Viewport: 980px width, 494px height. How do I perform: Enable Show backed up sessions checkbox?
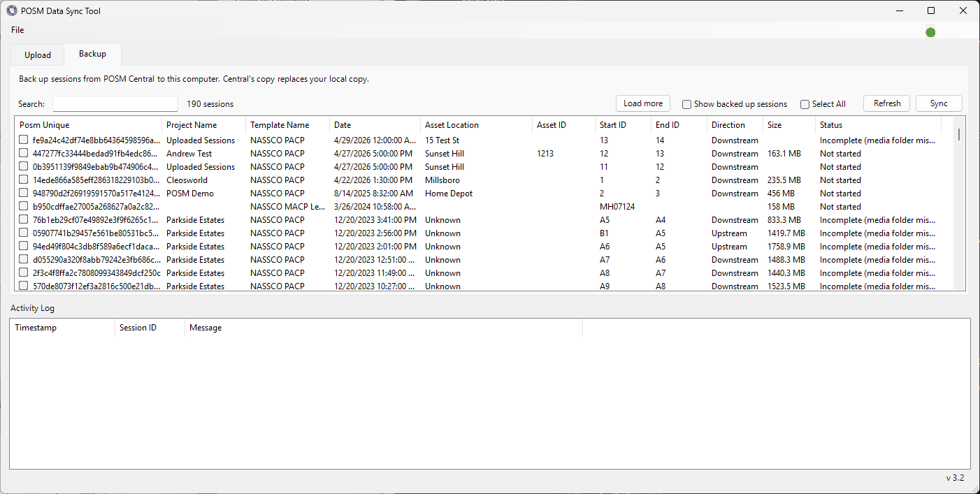pyautogui.click(x=687, y=104)
